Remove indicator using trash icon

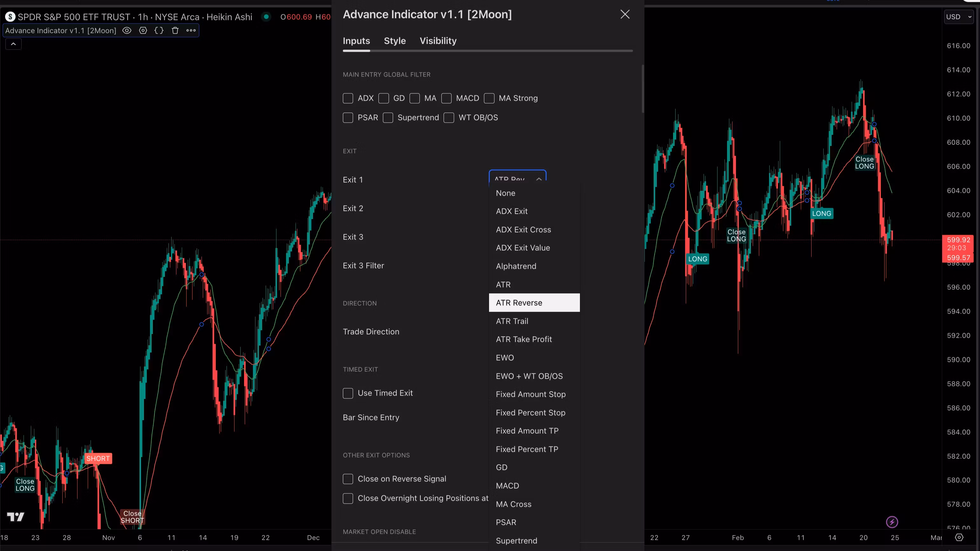pos(175,31)
